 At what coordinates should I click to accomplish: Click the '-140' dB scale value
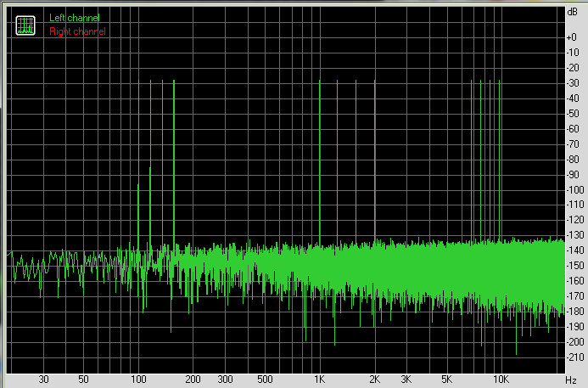click(x=575, y=250)
